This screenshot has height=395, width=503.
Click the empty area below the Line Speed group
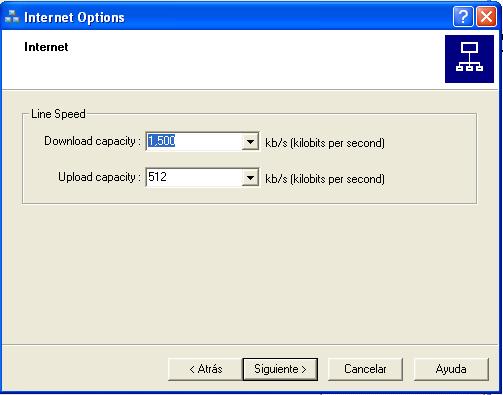250,273
